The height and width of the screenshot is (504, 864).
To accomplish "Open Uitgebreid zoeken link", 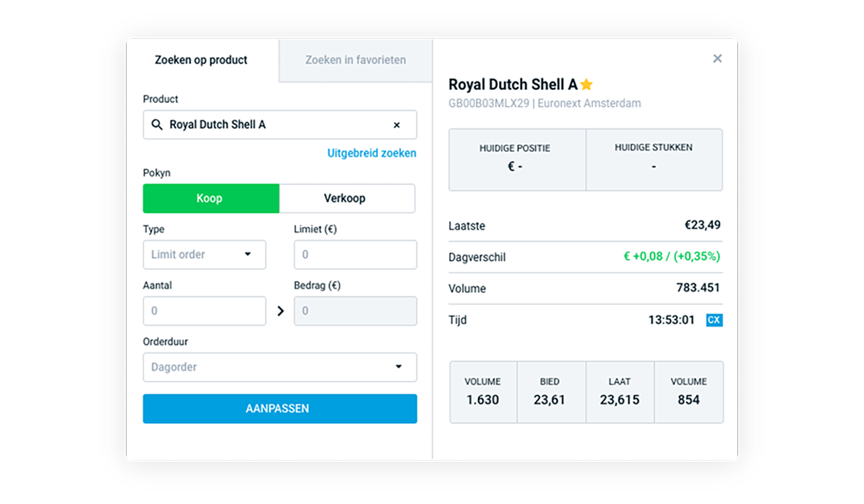I will coord(372,153).
